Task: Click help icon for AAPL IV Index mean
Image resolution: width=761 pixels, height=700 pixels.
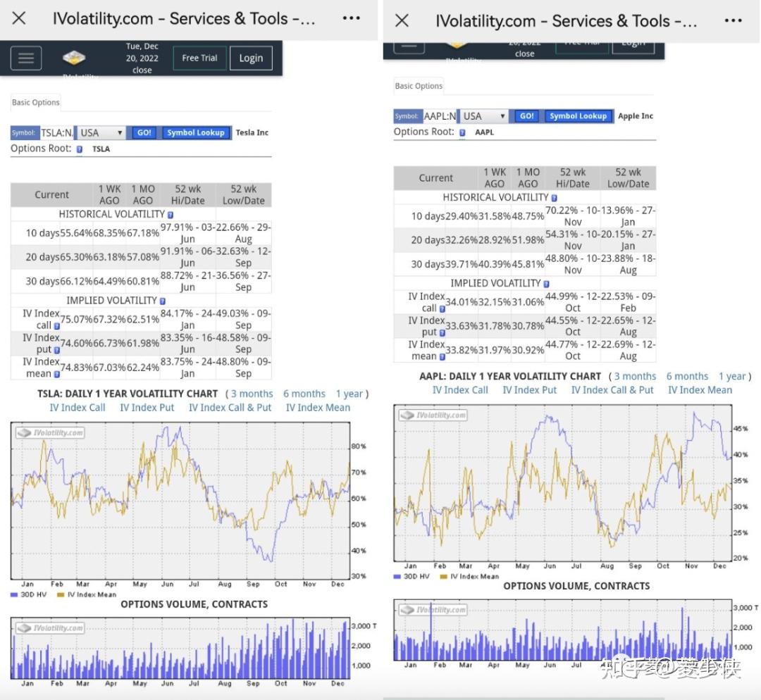Action: click(442, 357)
